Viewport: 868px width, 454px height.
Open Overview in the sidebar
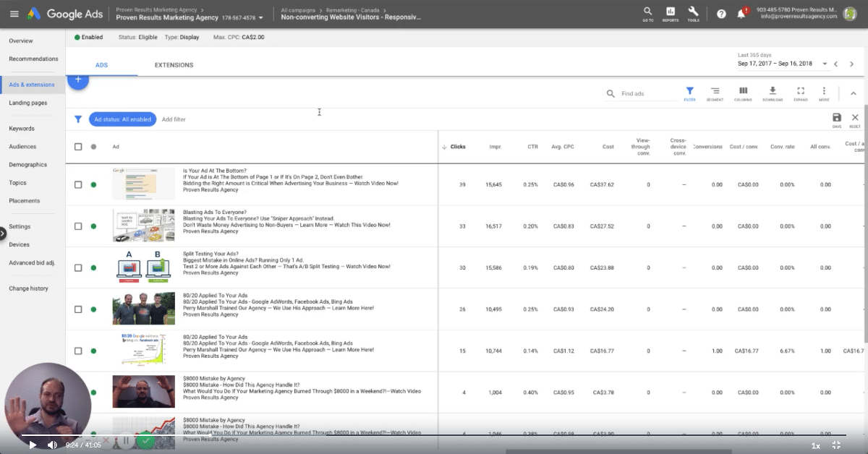21,41
